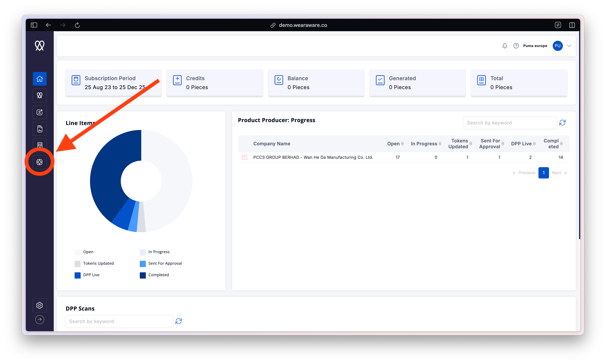Go back with the browser back arrow
This screenshot has height=364, width=606.
[48, 25]
